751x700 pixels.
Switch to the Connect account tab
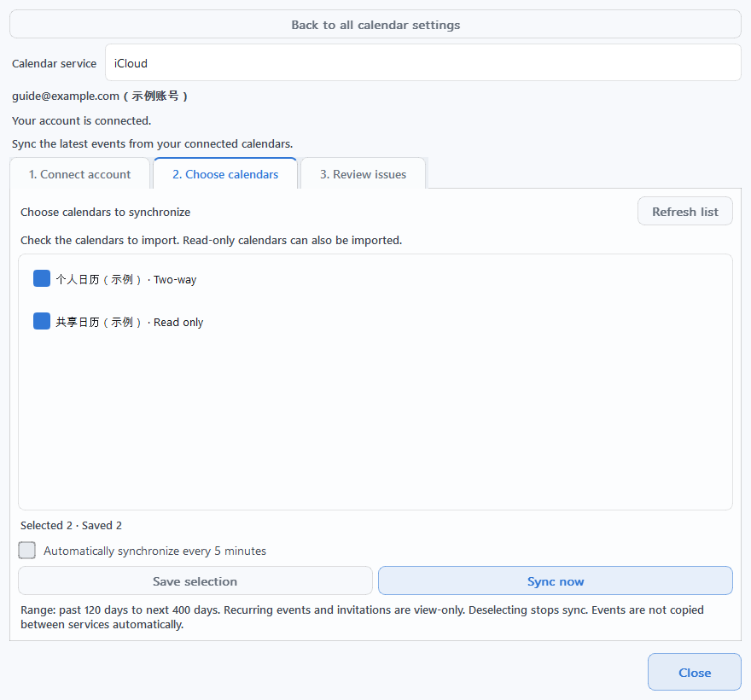pos(79,174)
